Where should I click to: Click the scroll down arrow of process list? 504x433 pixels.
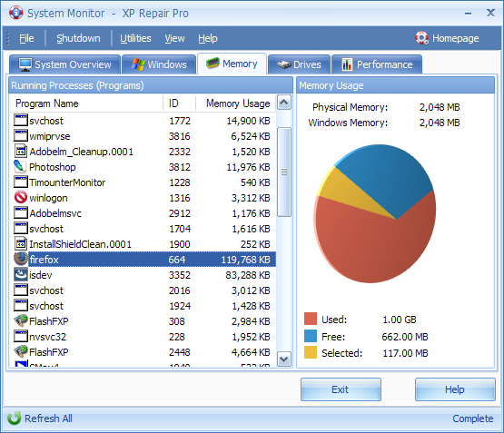pyautogui.click(x=284, y=359)
